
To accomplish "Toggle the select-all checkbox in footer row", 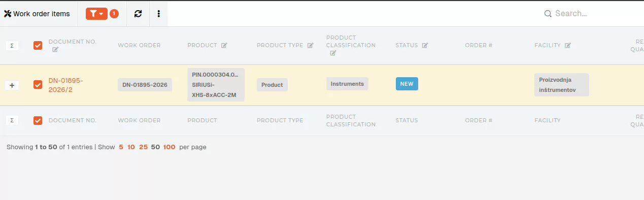I will pyautogui.click(x=38, y=120).
